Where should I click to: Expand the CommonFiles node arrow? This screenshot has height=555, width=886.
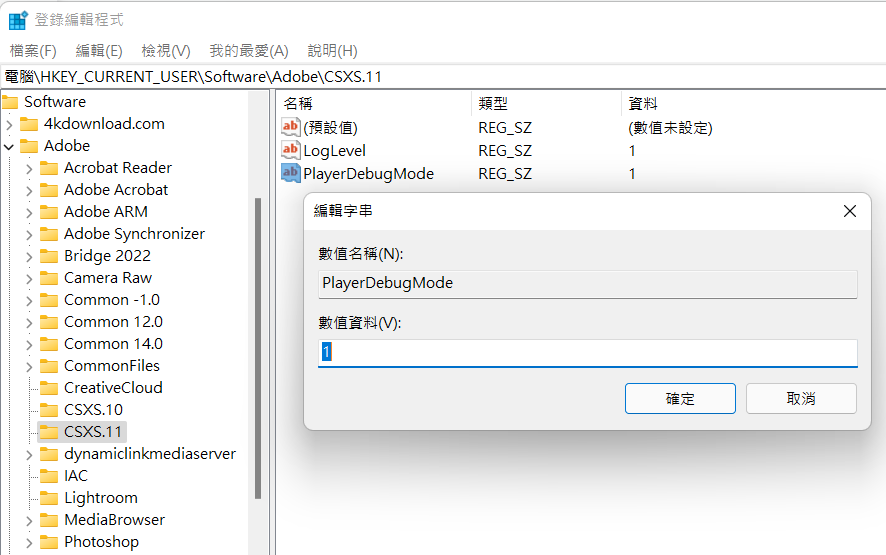pos(29,367)
